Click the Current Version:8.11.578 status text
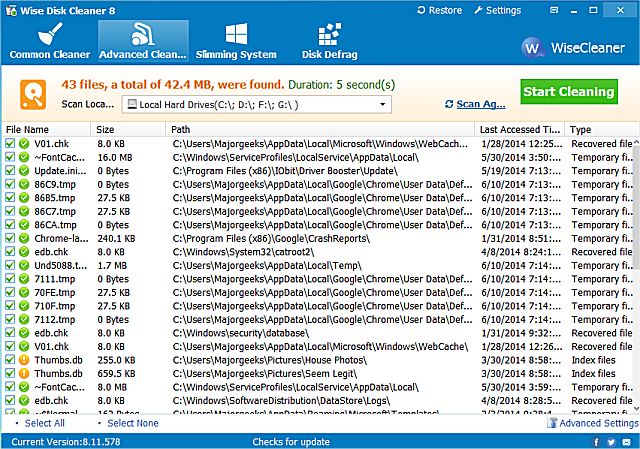 [x=66, y=442]
